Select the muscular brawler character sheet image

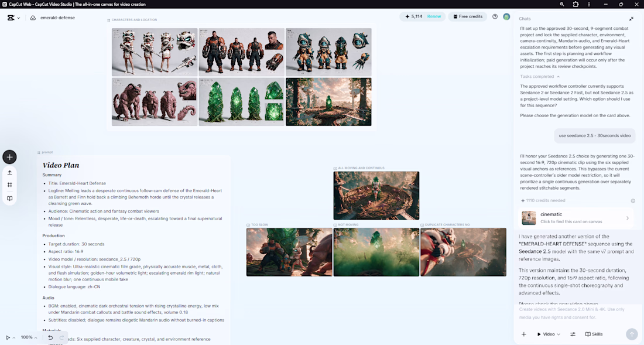[241, 52]
